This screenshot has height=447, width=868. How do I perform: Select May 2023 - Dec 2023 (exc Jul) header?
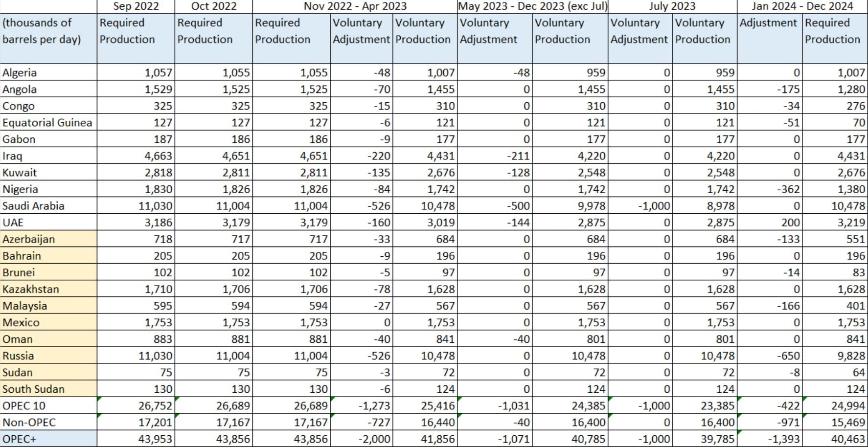tap(533, 6)
